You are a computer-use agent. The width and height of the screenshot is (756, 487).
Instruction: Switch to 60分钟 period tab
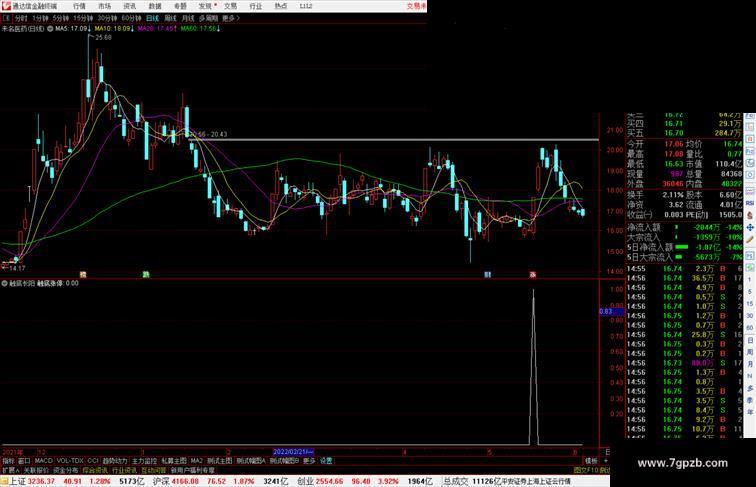click(x=131, y=18)
